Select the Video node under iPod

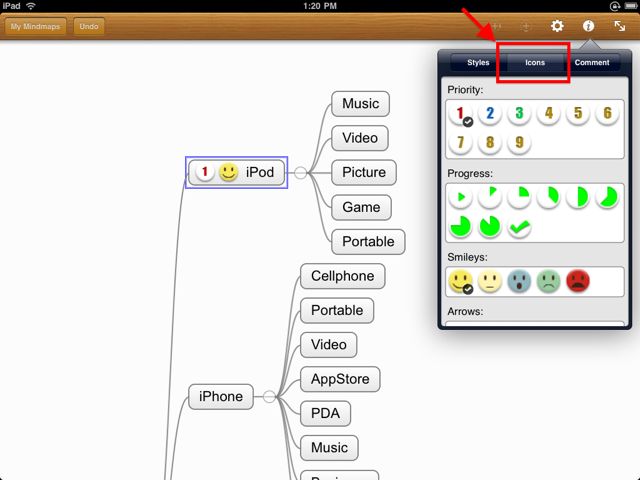pyautogui.click(x=360, y=138)
